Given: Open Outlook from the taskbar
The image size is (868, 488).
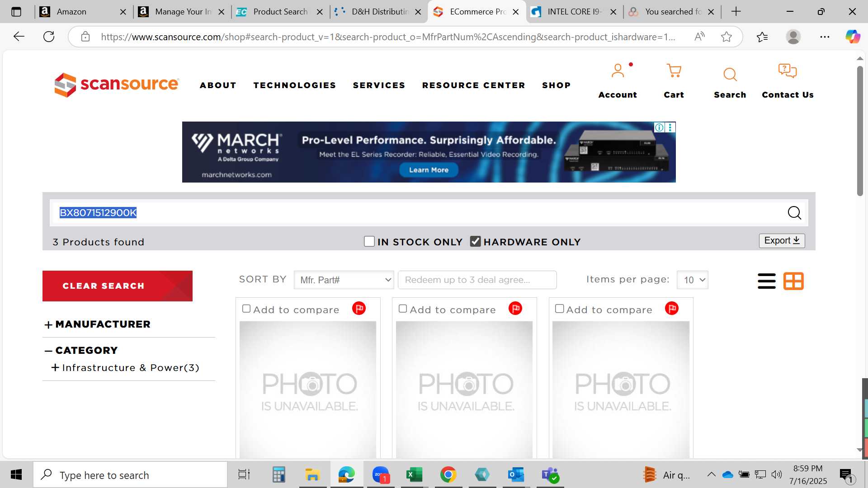Looking at the screenshot, I should (x=516, y=474).
